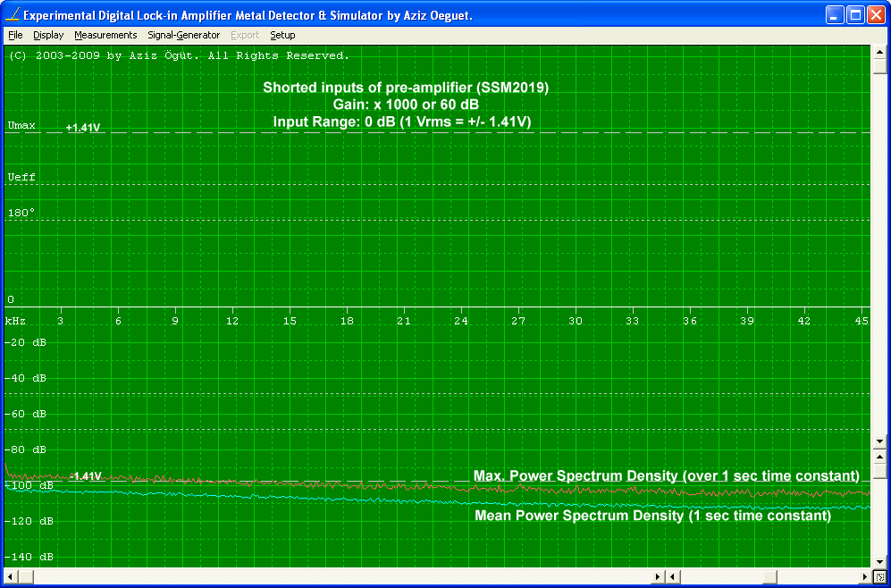891x588 pixels.
Task: Click the 18 frequency axis label
Action: coord(347,321)
